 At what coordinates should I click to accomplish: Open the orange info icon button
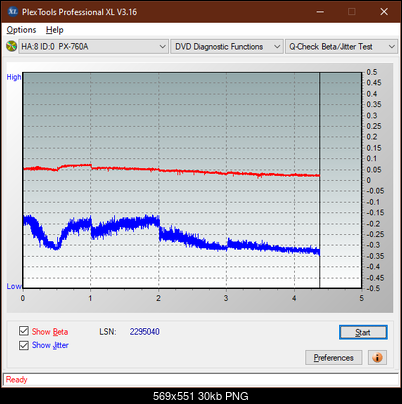pos(377,358)
